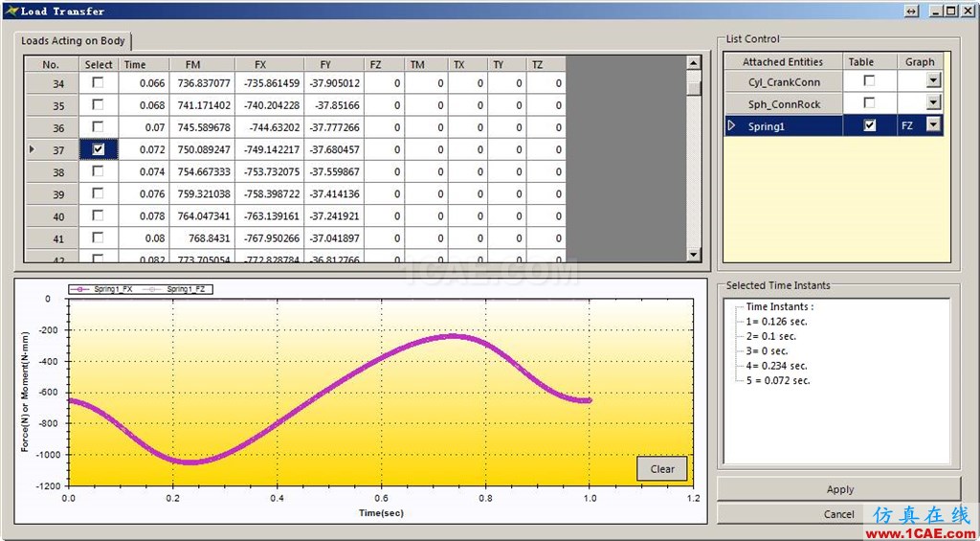
Task: Click the Cancel button
Action: (x=838, y=514)
